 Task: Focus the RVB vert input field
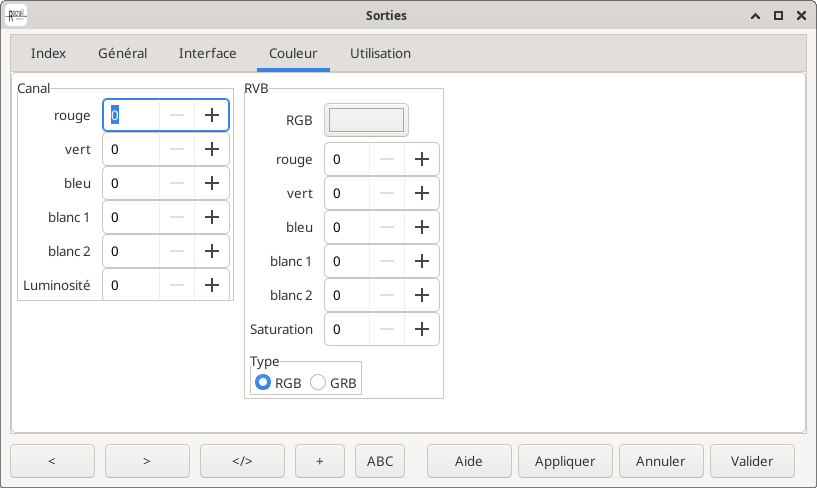tap(348, 193)
